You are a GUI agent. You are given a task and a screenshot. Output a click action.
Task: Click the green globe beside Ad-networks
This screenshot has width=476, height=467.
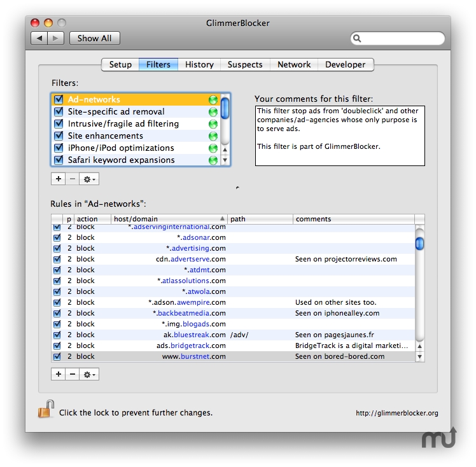pos(213,99)
